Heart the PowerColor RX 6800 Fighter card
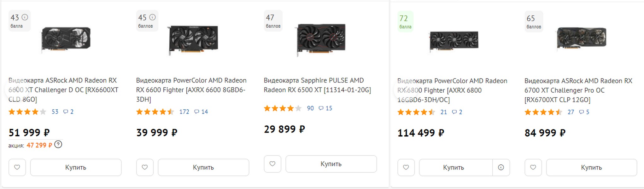Viewport: 644px width, 189px height. tap(406, 168)
